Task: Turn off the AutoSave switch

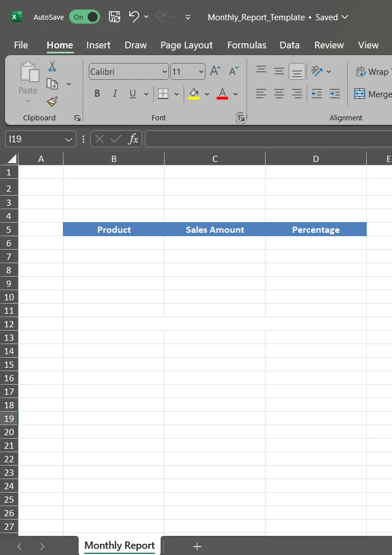Action: pos(84,17)
